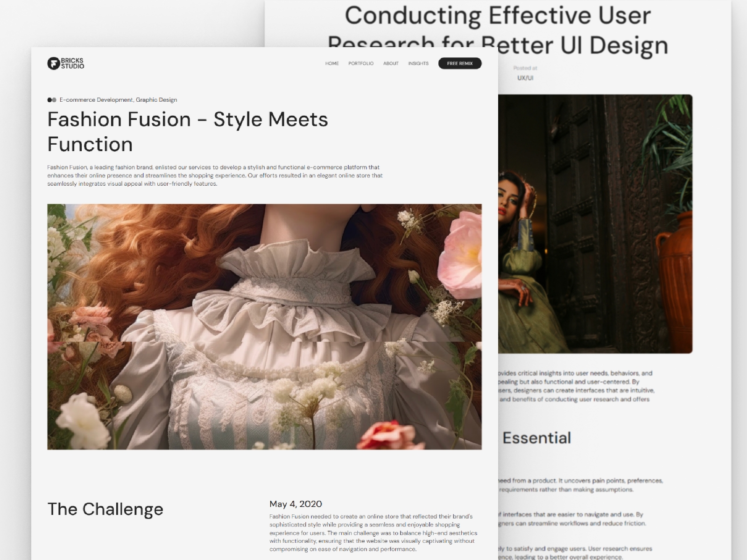747x560 pixels.
Task: Select the ABOUT navigation item
Action: (390, 63)
